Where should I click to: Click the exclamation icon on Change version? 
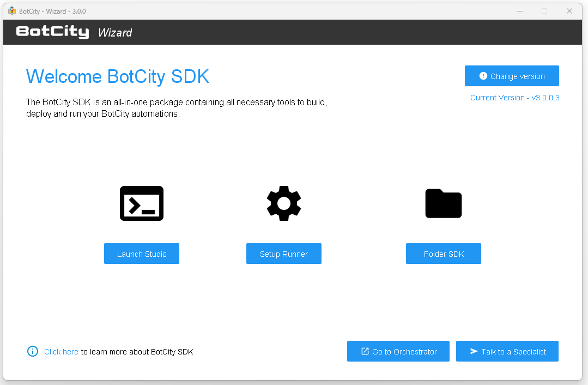[483, 76]
